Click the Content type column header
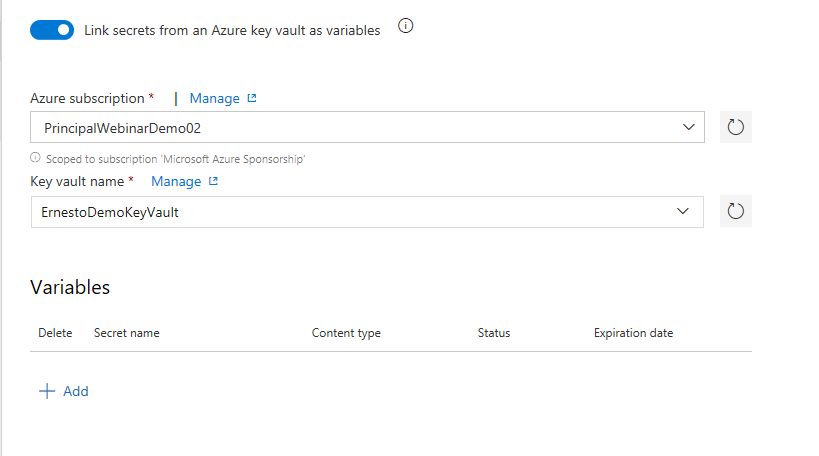 346,333
